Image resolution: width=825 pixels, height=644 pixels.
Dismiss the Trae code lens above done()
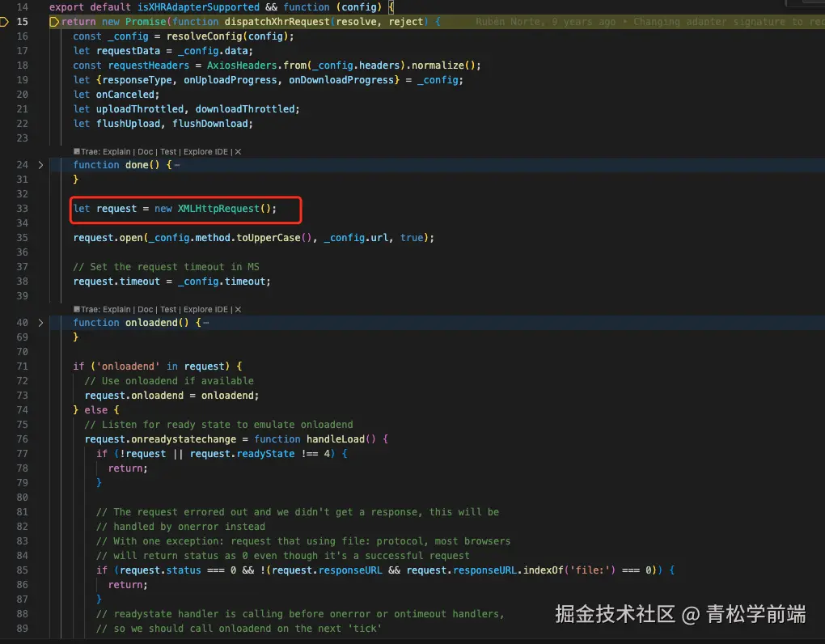click(x=238, y=151)
